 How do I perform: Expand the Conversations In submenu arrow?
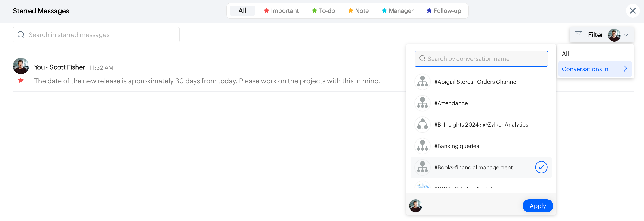click(625, 69)
